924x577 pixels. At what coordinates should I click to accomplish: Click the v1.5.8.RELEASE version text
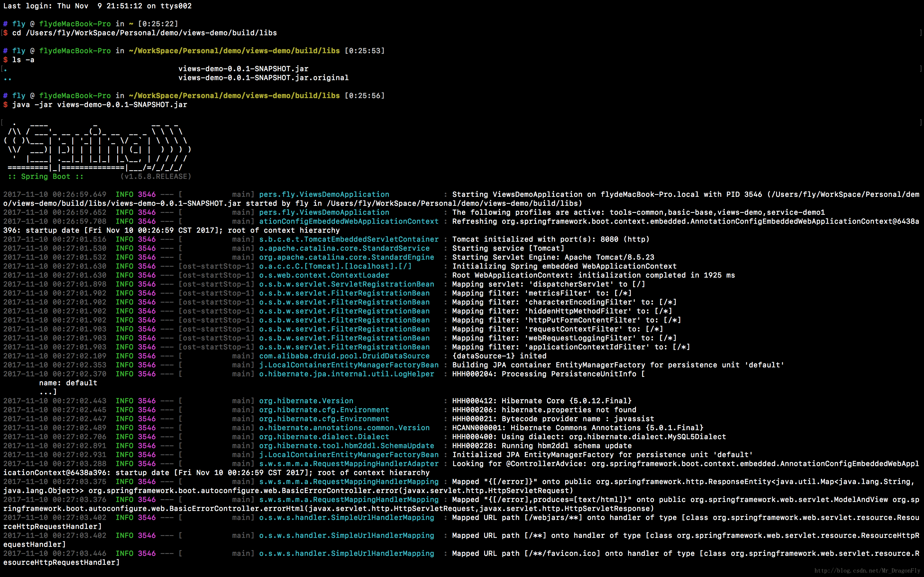(x=156, y=177)
